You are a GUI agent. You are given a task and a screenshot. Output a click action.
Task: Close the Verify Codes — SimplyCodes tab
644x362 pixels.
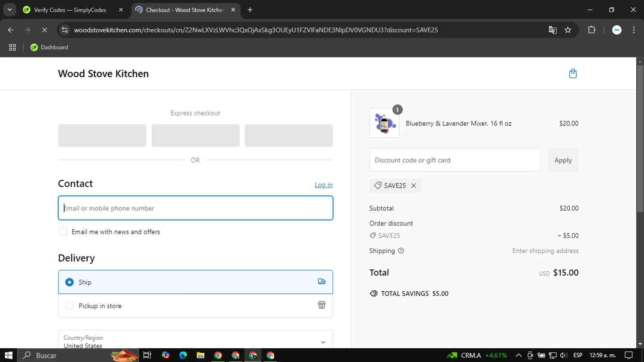pos(121,10)
